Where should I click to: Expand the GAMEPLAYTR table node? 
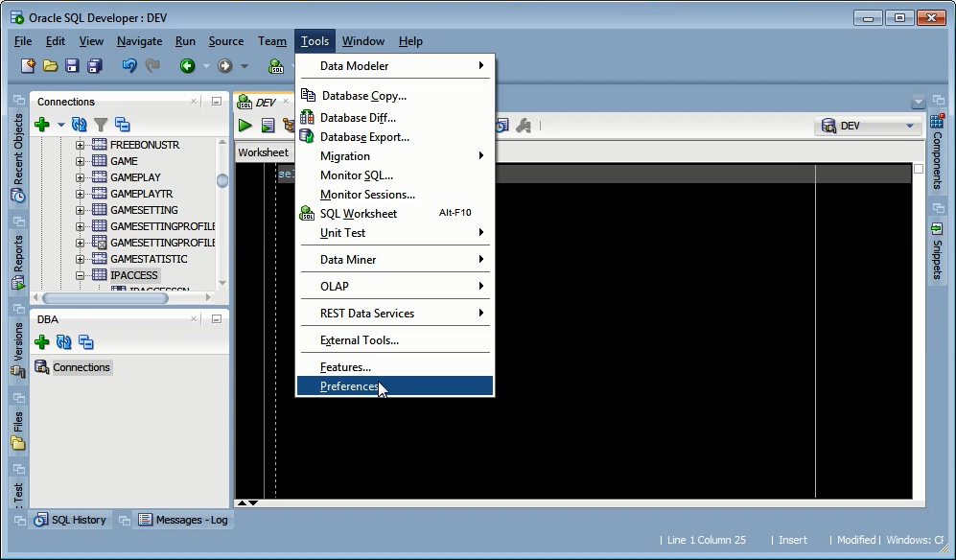pos(80,194)
